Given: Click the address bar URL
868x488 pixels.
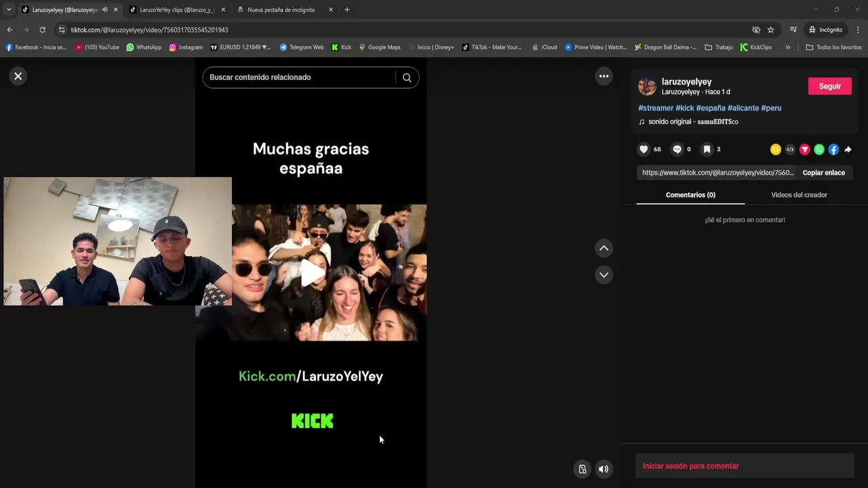Looking at the screenshot, I should click(149, 30).
